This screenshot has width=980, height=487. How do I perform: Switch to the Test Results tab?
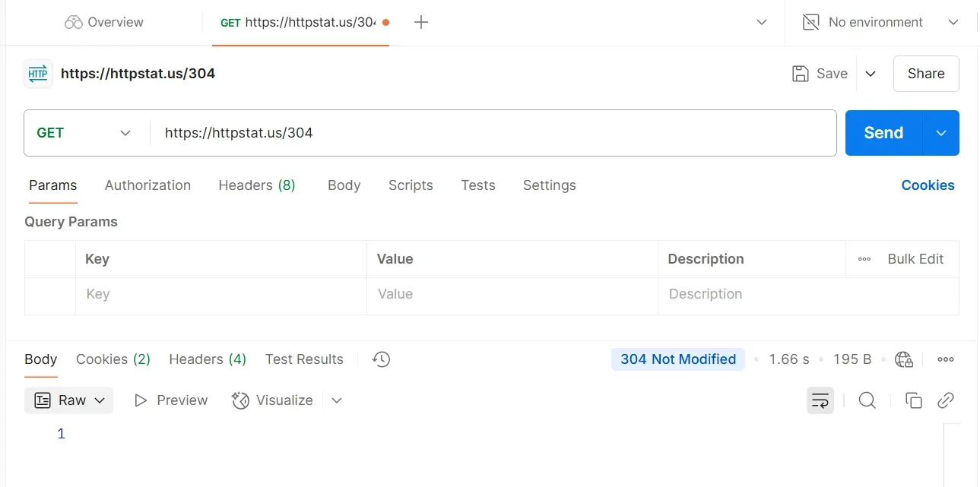click(304, 359)
